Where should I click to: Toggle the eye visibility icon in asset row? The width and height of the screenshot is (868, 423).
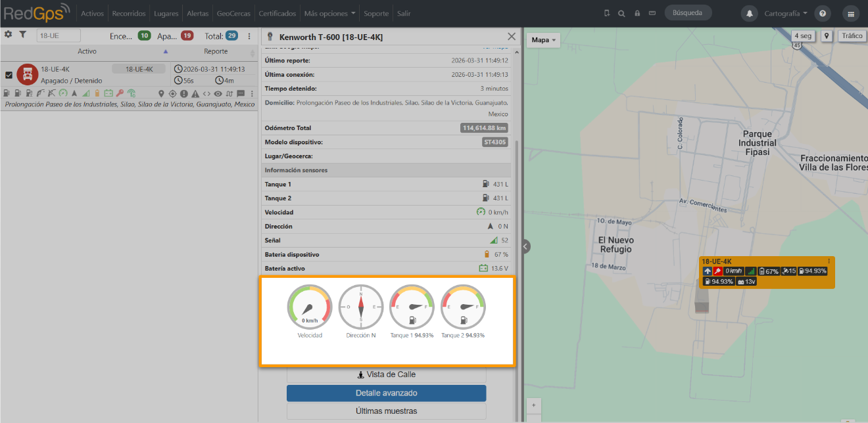pos(218,93)
